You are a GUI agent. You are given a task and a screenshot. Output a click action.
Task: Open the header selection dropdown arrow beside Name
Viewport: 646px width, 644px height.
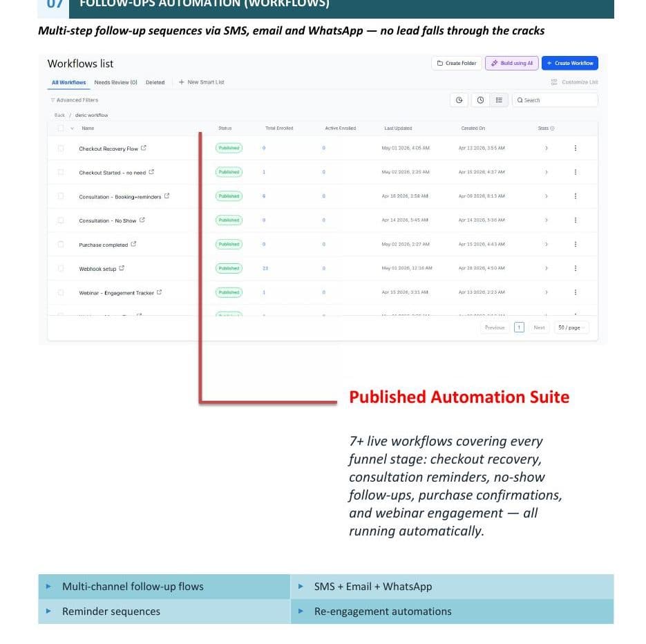point(72,129)
